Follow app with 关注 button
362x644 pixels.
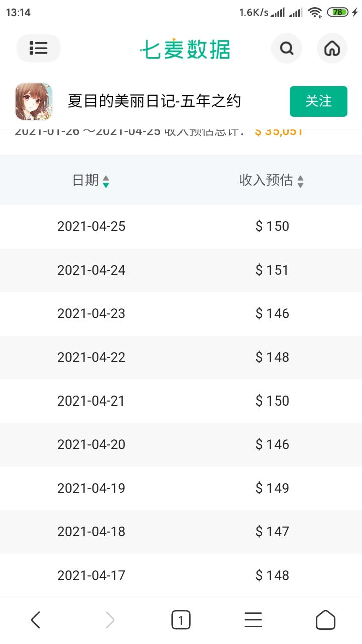pyautogui.click(x=318, y=101)
